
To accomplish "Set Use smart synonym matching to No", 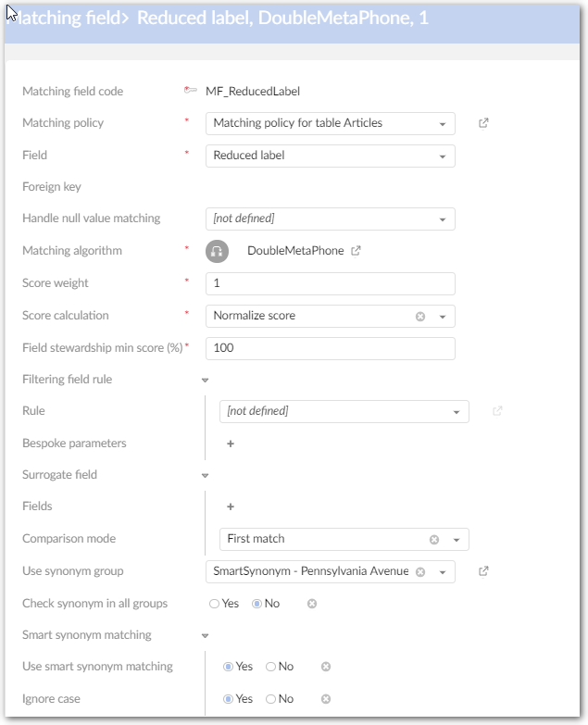I will (271, 667).
